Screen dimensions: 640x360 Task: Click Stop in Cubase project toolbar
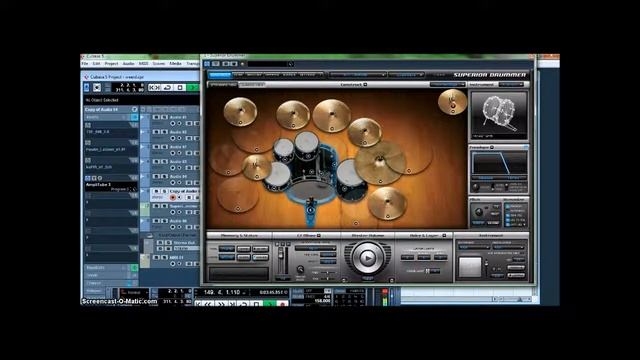tap(180, 87)
